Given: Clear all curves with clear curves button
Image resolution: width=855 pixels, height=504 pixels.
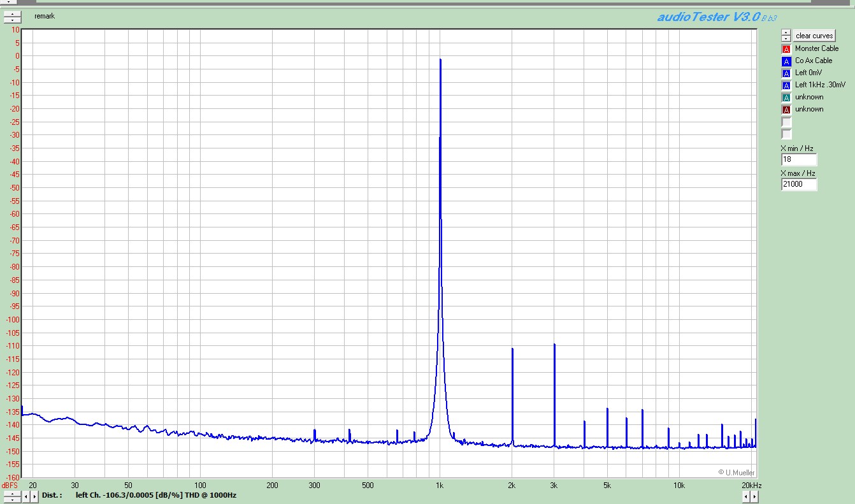Looking at the screenshot, I should [x=814, y=36].
